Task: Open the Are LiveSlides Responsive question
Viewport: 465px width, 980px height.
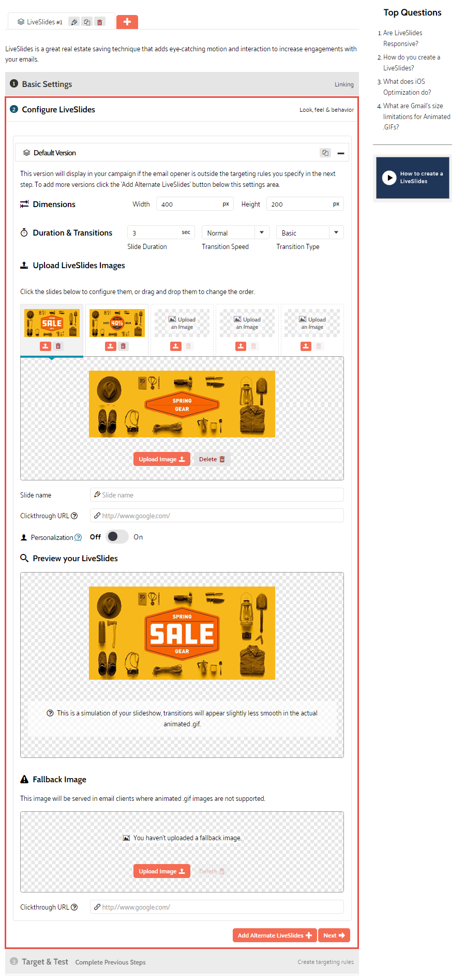Action: (402, 38)
